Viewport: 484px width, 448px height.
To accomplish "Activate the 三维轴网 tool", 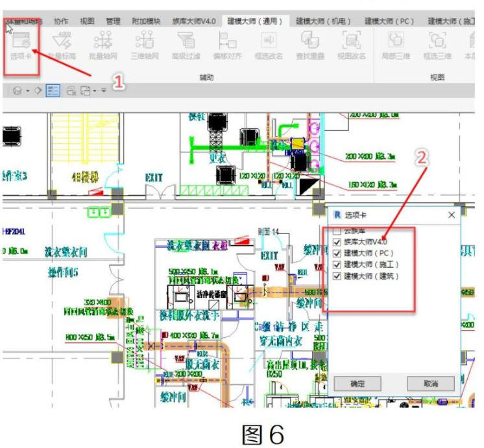I will click(x=145, y=45).
